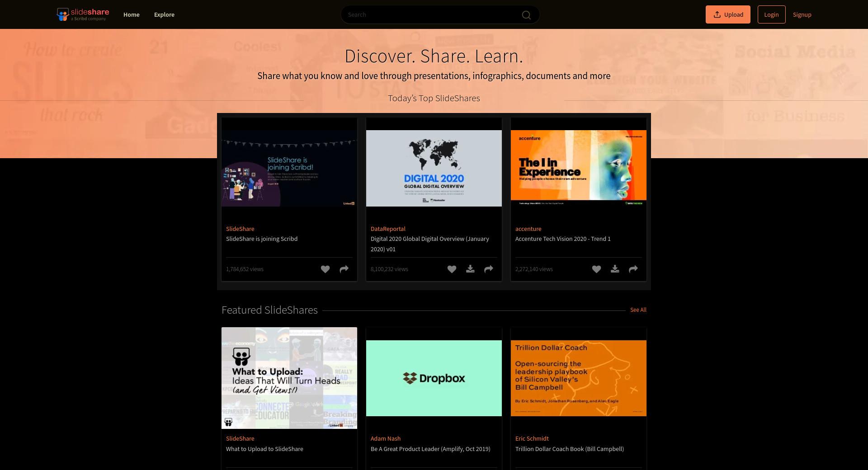This screenshot has height=470, width=868.
Task: Open title 'SlideShare is joining Scribd'
Action: tap(262, 239)
